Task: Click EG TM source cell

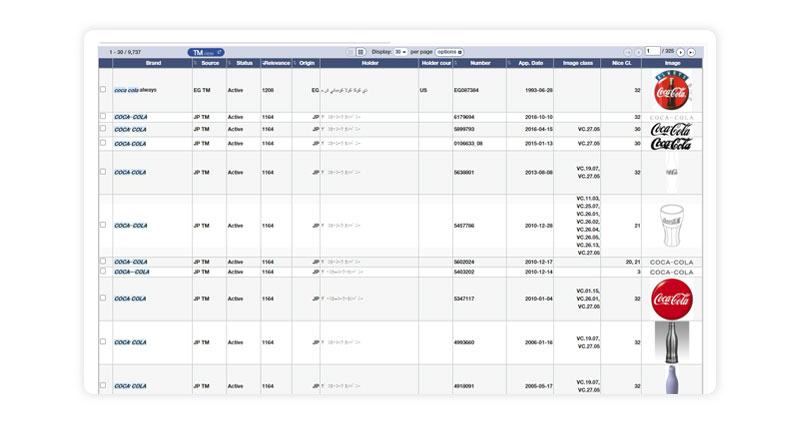Action: click(202, 90)
